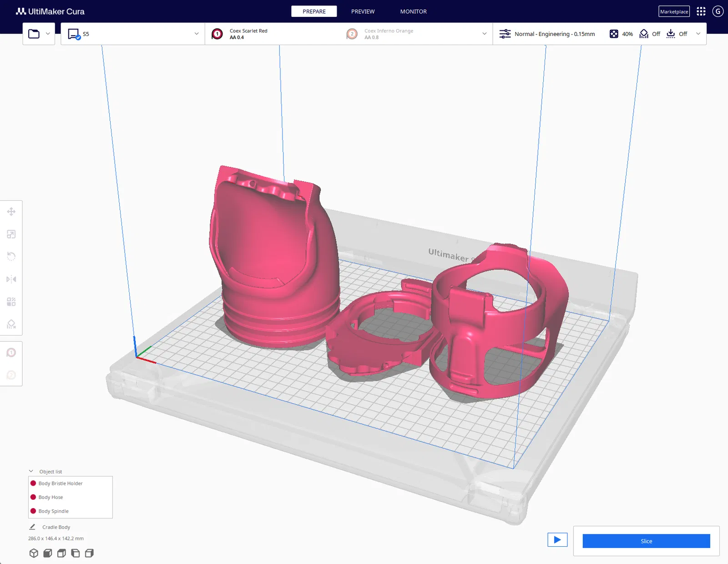Collapse the Object list panel
728x564 pixels.
[31, 472]
